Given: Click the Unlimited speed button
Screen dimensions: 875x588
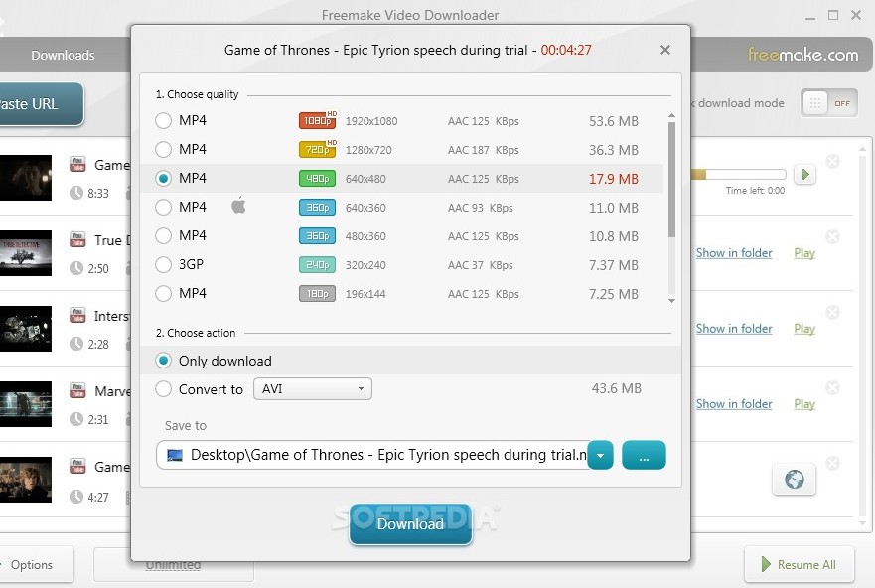Looking at the screenshot, I should (x=173, y=564).
